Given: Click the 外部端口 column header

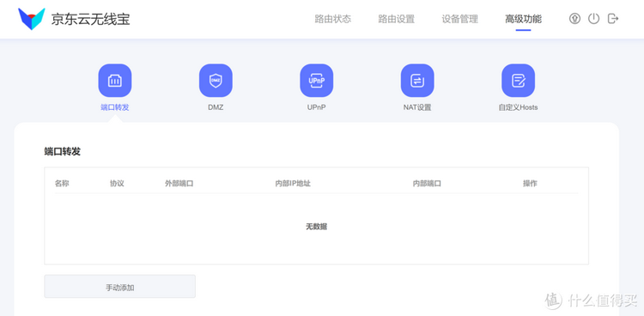Looking at the screenshot, I should [179, 183].
